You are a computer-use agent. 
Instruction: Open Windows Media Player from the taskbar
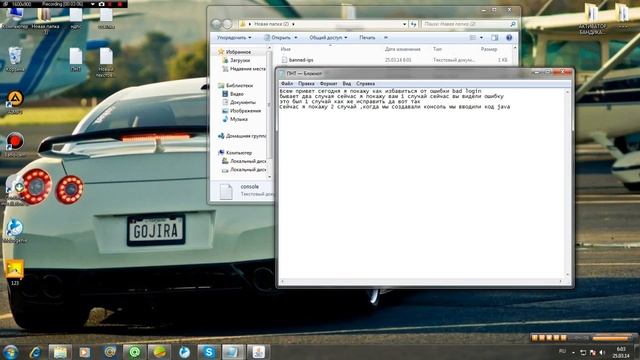pyautogui.click(x=85, y=352)
